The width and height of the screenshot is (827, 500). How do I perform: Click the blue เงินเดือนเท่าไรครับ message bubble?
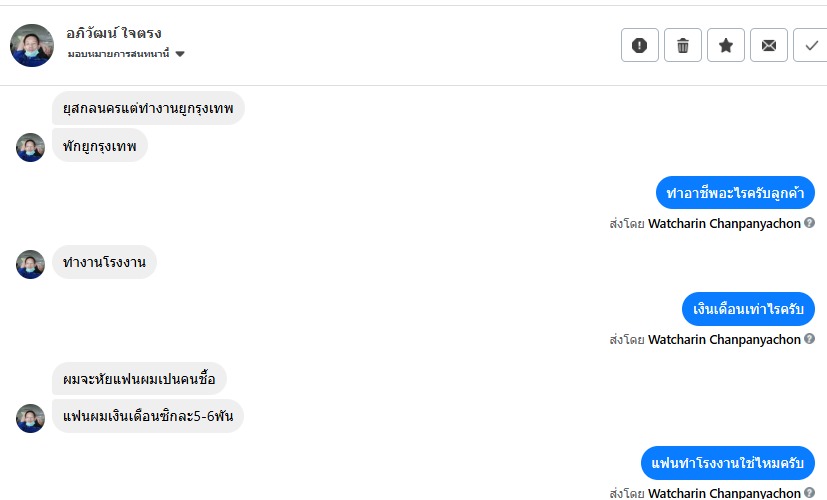(748, 309)
